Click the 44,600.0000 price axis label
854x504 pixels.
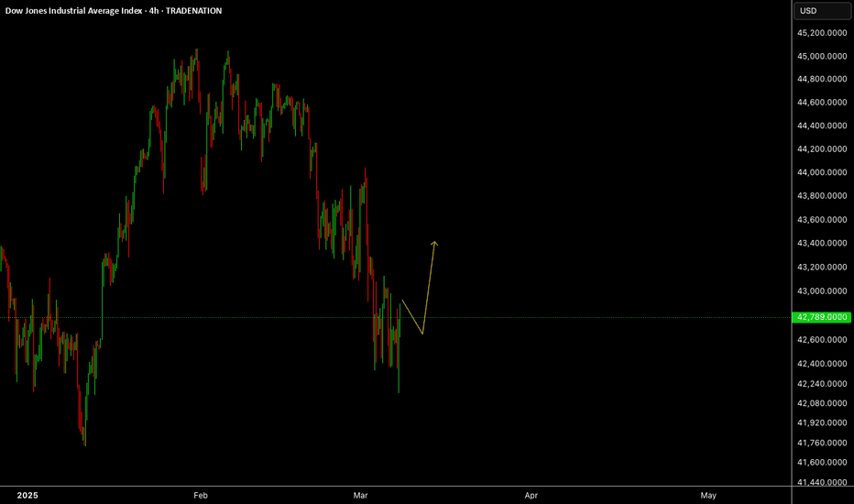click(822, 103)
